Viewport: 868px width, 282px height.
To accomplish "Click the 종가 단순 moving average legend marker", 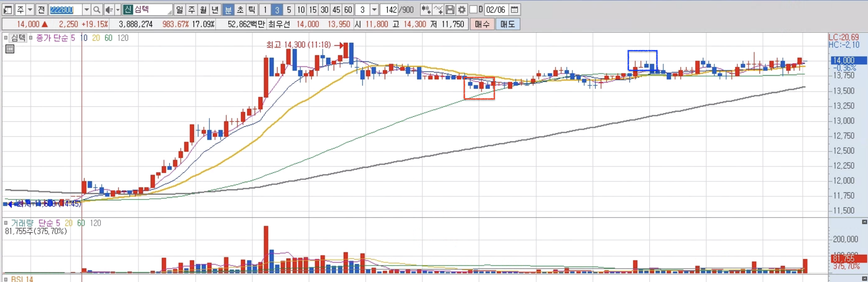I will coord(31,38).
